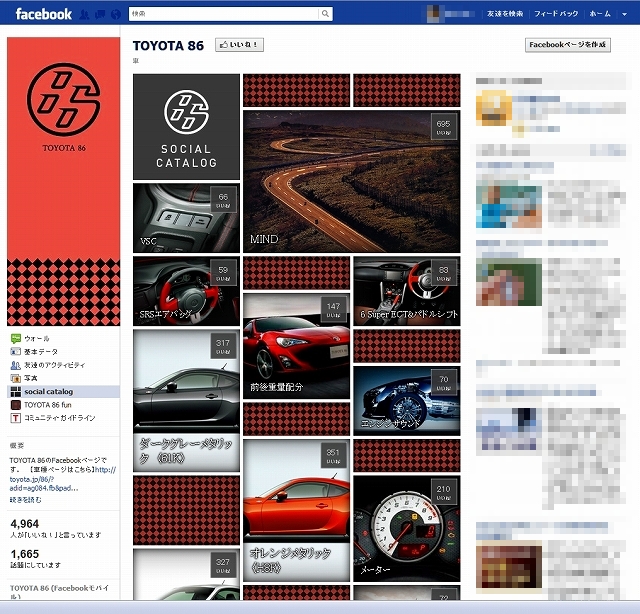
Task: Open the 前後重量配分 red car tile
Action: [297, 346]
